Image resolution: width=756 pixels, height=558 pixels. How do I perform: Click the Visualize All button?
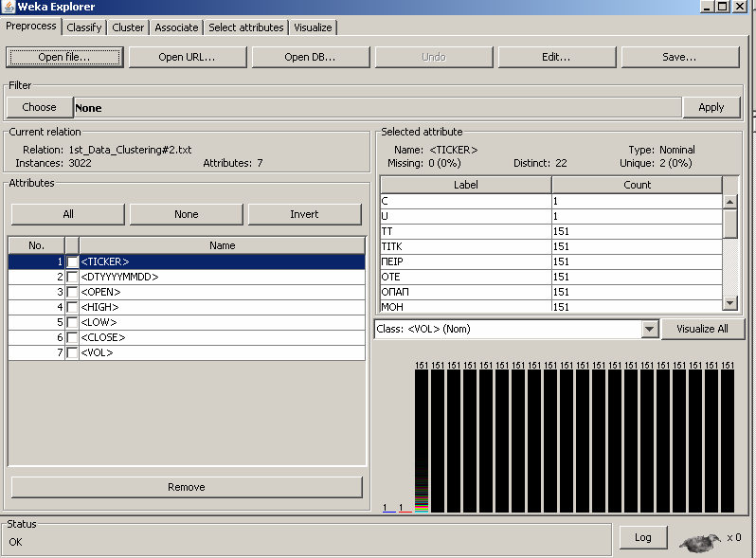tap(703, 329)
